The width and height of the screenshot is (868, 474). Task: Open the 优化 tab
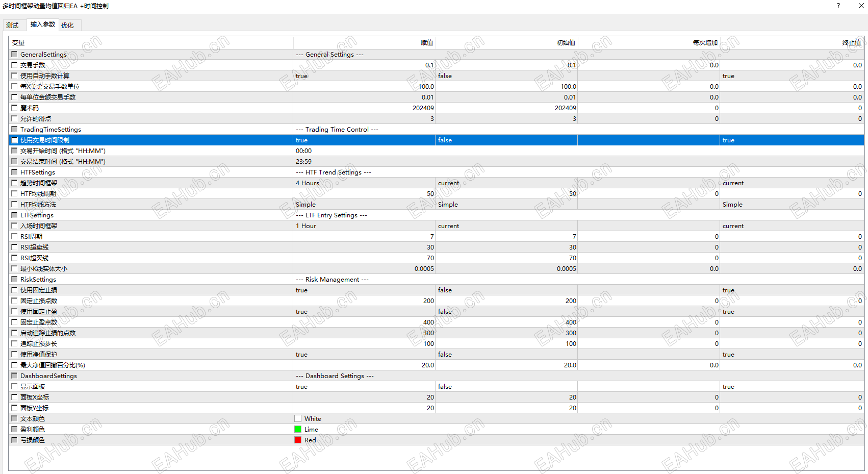pyautogui.click(x=67, y=26)
